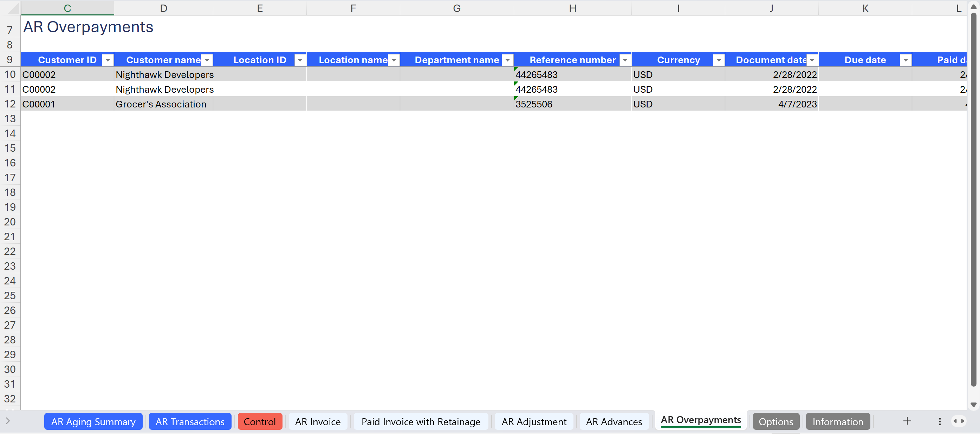The width and height of the screenshot is (980, 434).
Task: Select cell with Grocer's Association
Action: point(161,104)
